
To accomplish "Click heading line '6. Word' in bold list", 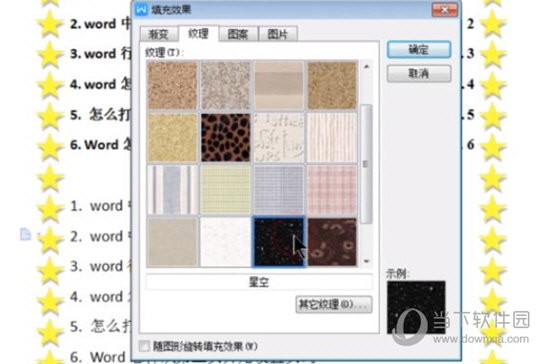I will click(101, 145).
